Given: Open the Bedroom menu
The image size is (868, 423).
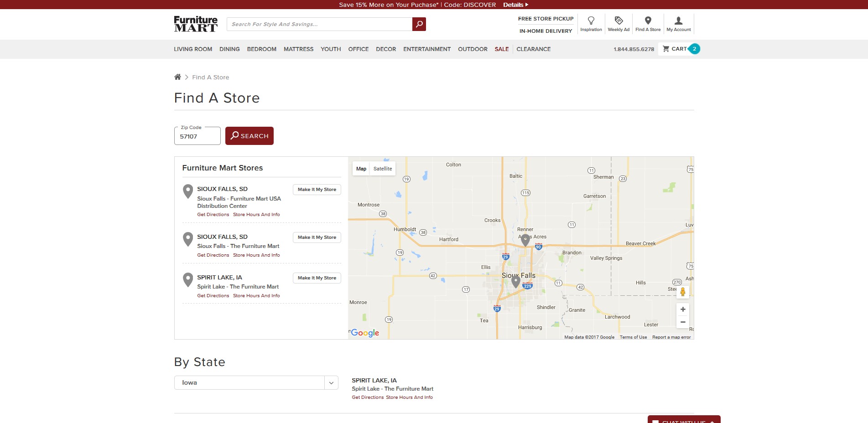Looking at the screenshot, I should click(262, 49).
